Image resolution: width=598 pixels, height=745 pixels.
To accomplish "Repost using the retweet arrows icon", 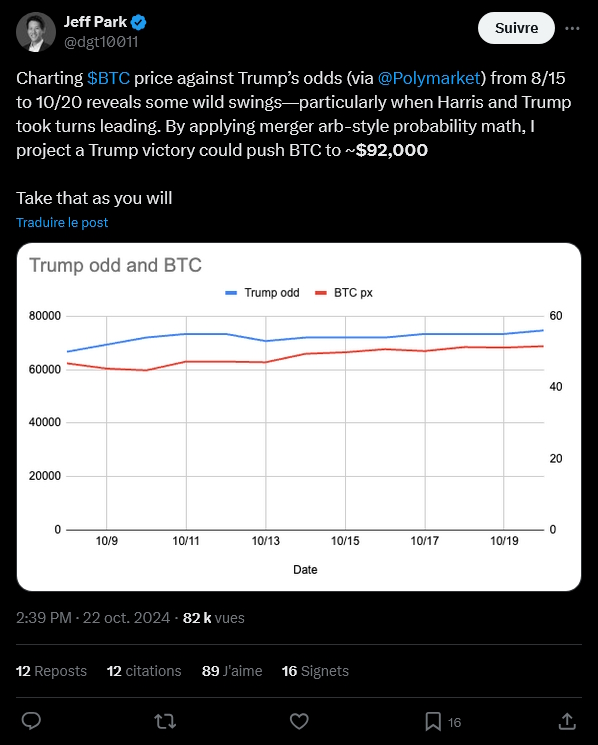I will pos(165,722).
